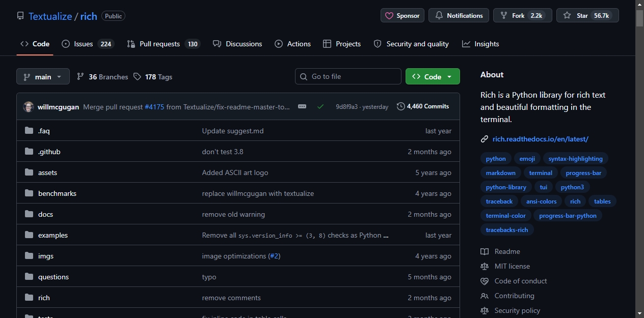Click the repository icon beside Textualize
The image size is (644, 318).
pos(20,16)
